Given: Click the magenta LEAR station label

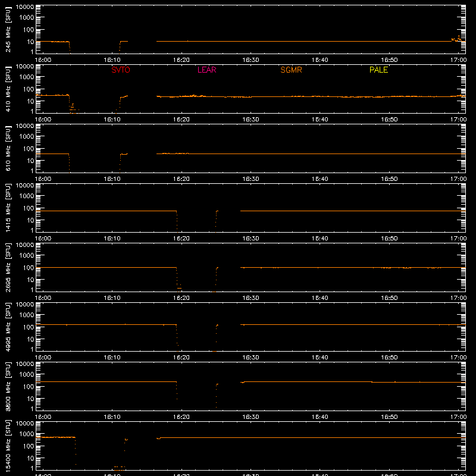Looking at the screenshot, I should click(x=206, y=70).
